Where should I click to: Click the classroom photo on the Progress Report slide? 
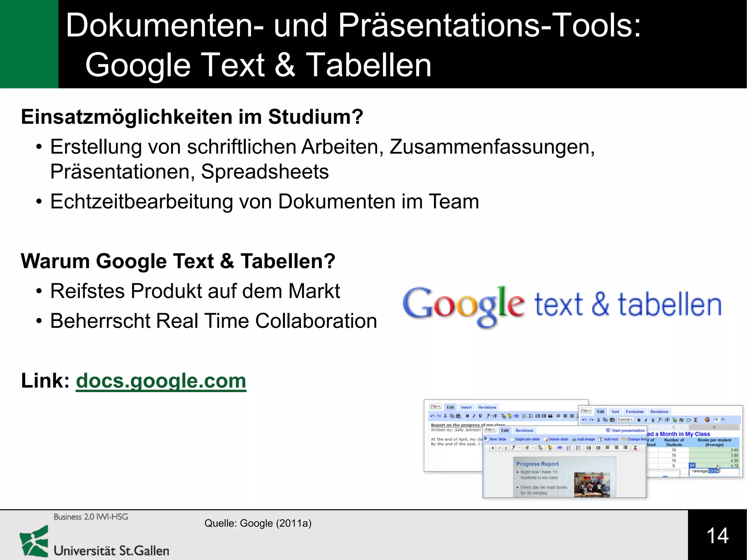(x=592, y=485)
